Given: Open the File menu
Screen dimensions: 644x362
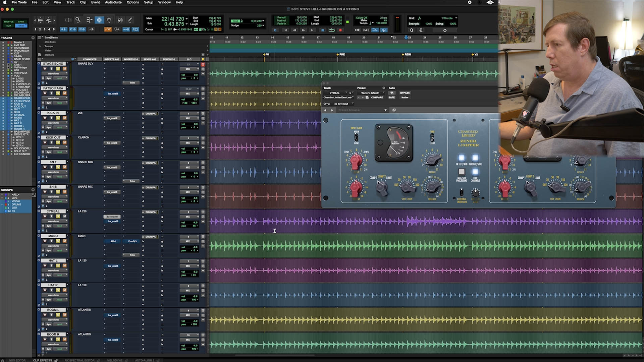Looking at the screenshot, I should 35,2.
